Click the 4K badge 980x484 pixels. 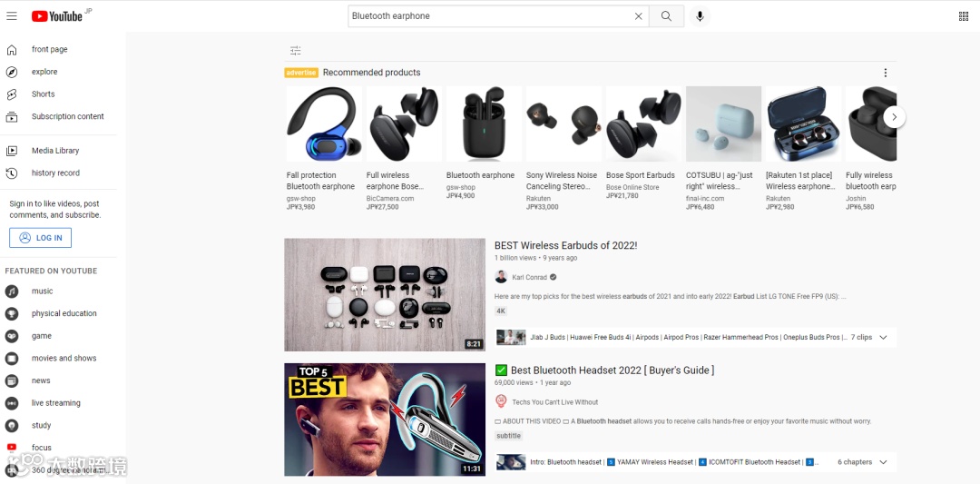click(501, 311)
